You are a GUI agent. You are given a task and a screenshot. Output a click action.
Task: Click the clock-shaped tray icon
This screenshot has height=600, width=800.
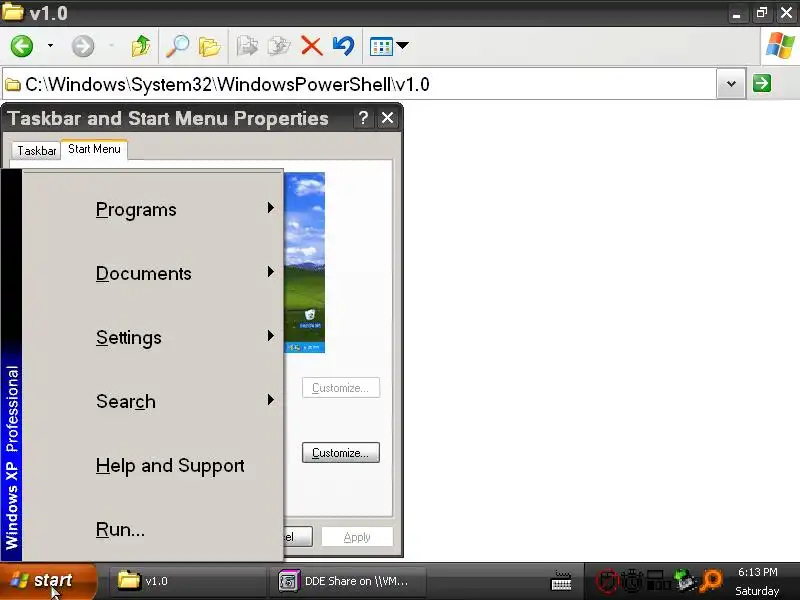[x=632, y=580]
